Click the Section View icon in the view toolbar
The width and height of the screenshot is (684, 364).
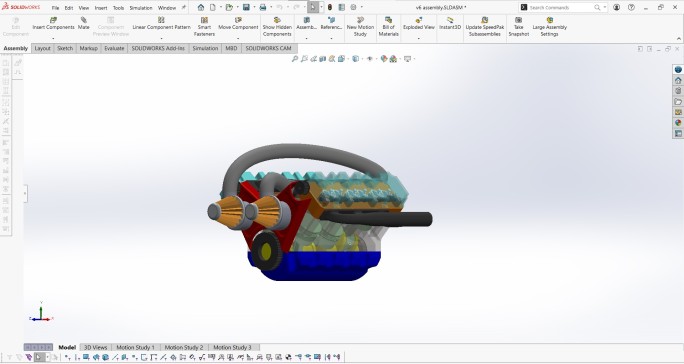coord(323,59)
